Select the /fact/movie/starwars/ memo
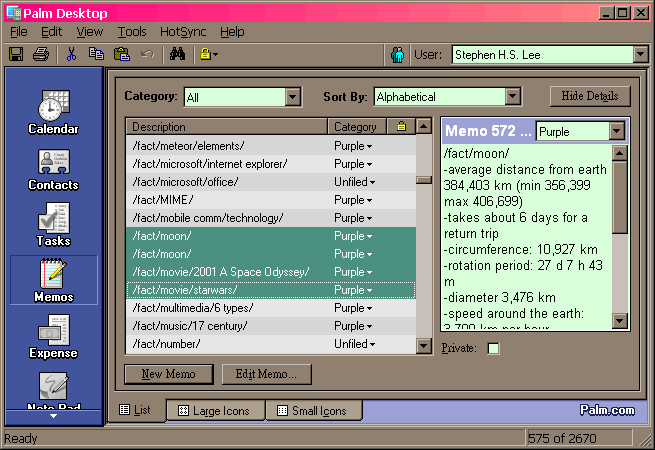The height and width of the screenshot is (450, 655). click(271, 290)
